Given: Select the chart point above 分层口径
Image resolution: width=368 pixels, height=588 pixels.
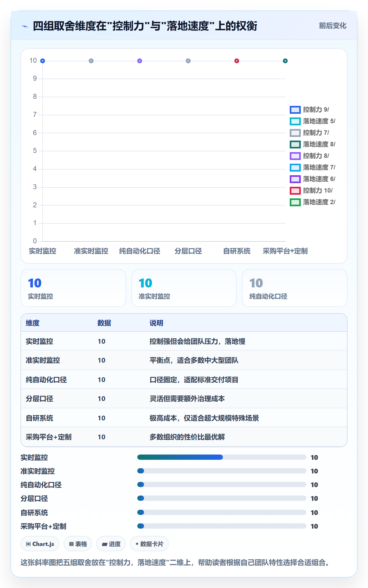Looking at the screenshot, I should pos(188,61).
